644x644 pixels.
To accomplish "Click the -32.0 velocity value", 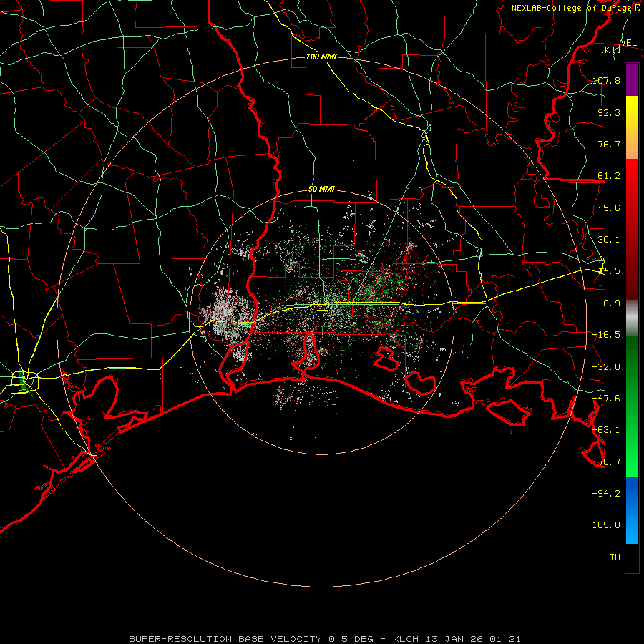I will tap(606, 367).
